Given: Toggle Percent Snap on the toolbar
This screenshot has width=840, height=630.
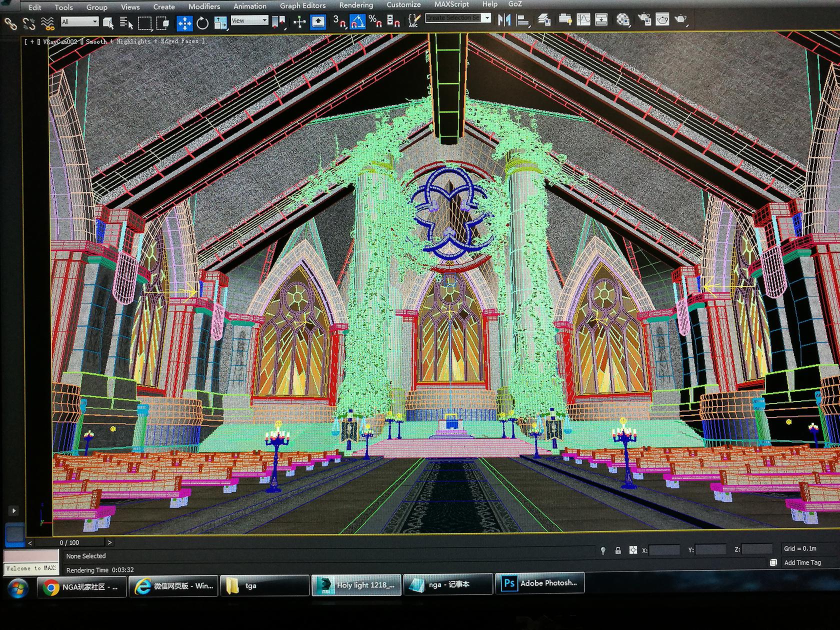Looking at the screenshot, I should click(375, 21).
